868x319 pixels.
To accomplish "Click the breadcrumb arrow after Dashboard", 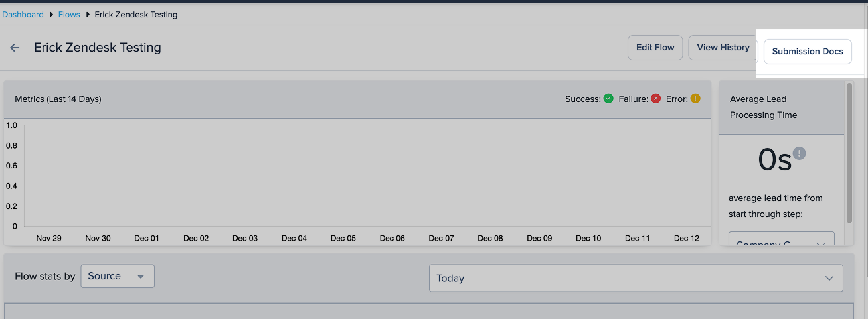I will point(51,14).
